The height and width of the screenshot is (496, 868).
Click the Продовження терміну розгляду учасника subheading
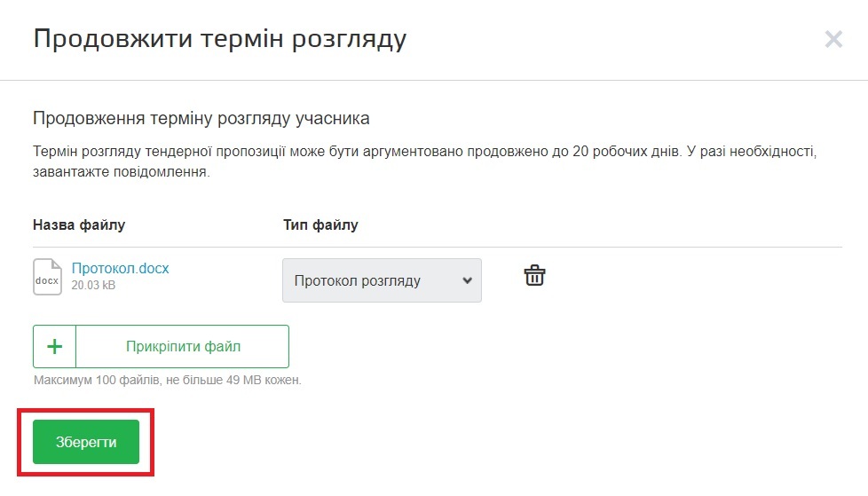(x=201, y=118)
